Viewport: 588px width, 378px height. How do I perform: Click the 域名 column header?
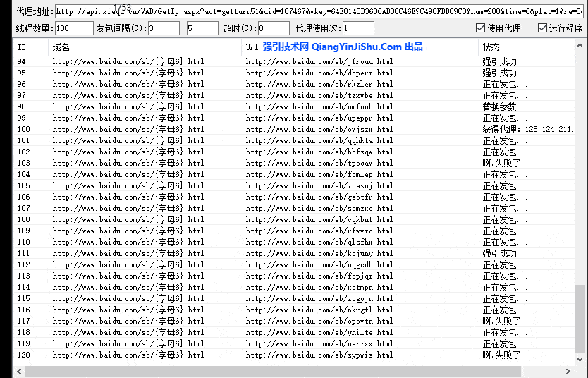[x=61, y=48]
